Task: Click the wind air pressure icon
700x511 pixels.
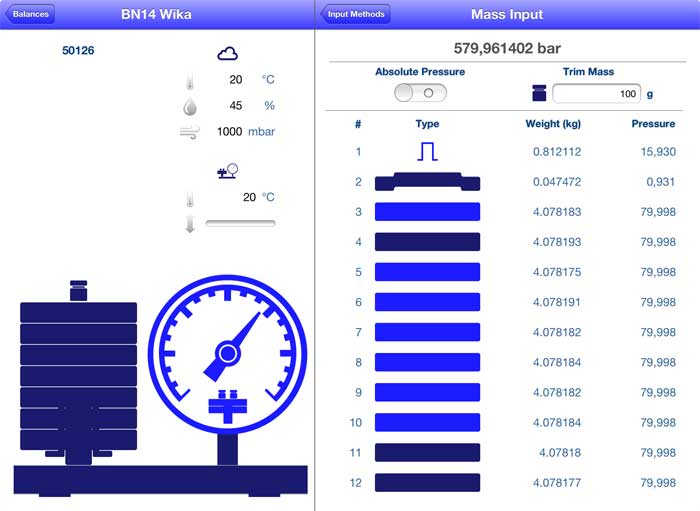Action: tap(189, 132)
